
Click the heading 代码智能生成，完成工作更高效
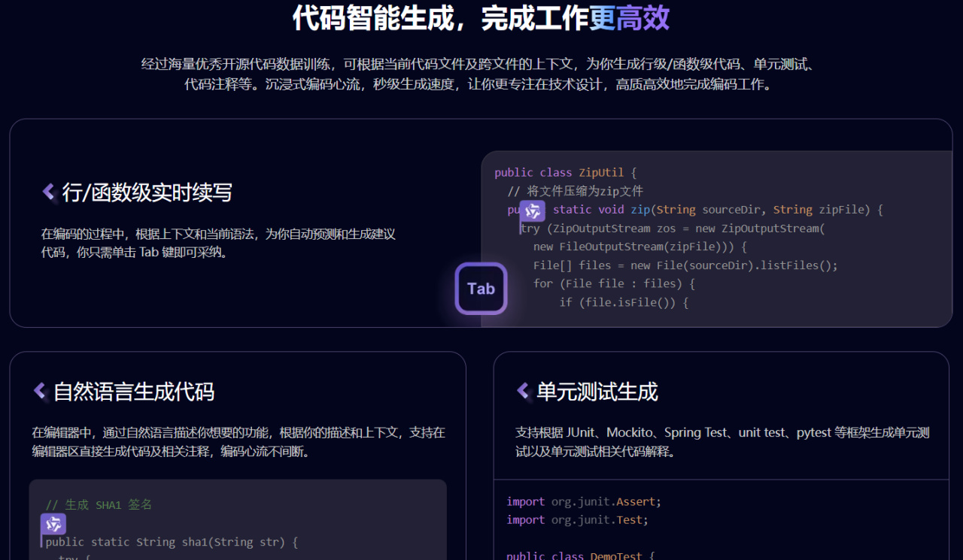click(x=481, y=18)
